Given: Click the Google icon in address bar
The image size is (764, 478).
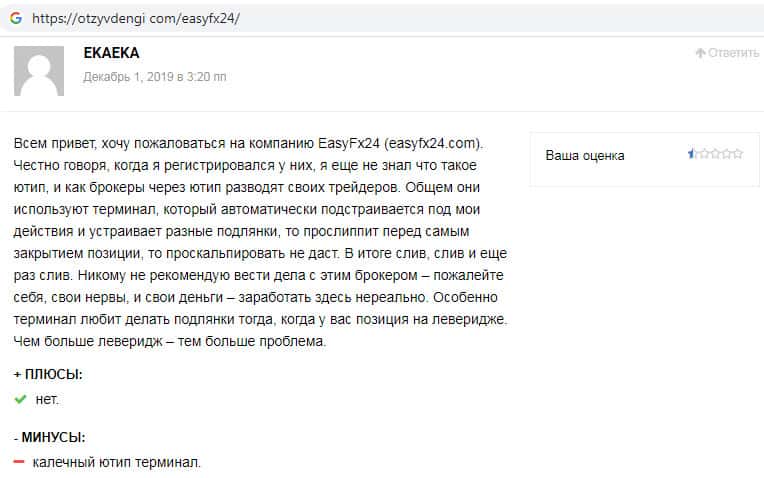Looking at the screenshot, I should [15, 18].
